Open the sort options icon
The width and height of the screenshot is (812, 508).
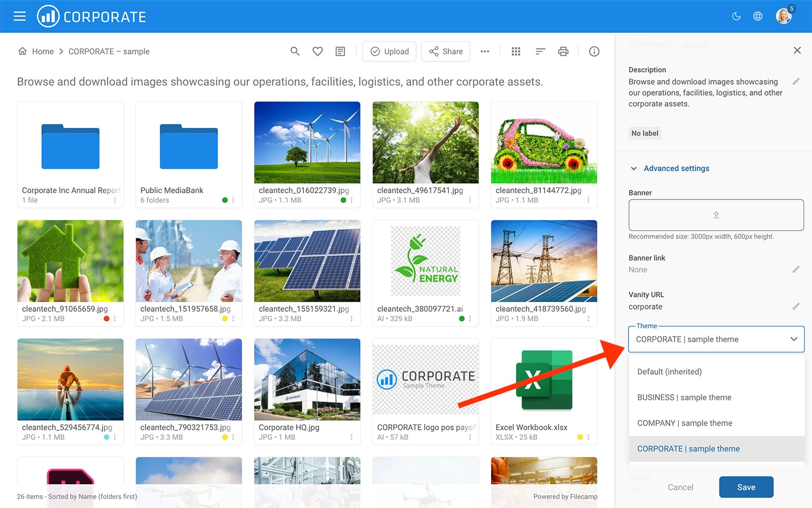click(x=540, y=51)
